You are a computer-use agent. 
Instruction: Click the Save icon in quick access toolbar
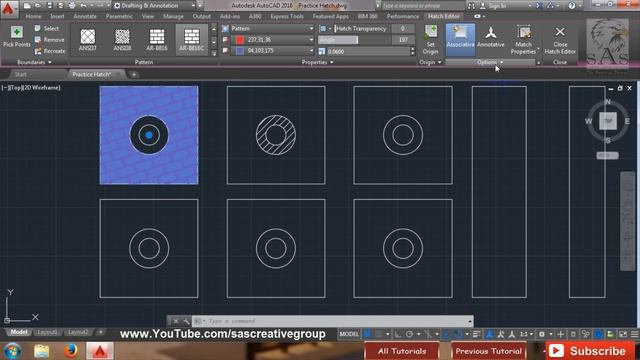click(x=50, y=6)
